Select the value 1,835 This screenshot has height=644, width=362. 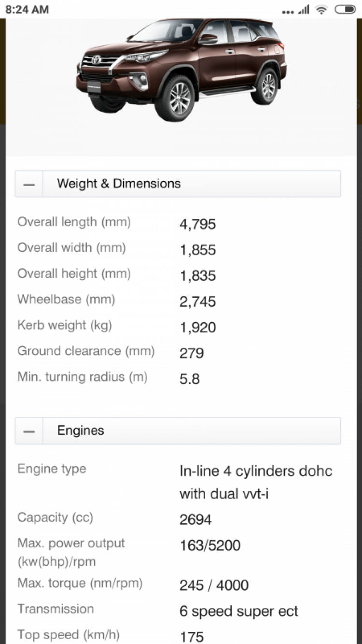coord(197,276)
